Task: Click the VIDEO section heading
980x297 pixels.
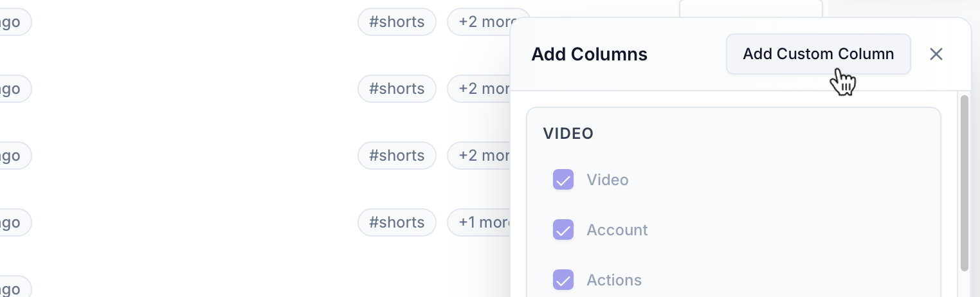Action: pyautogui.click(x=568, y=134)
